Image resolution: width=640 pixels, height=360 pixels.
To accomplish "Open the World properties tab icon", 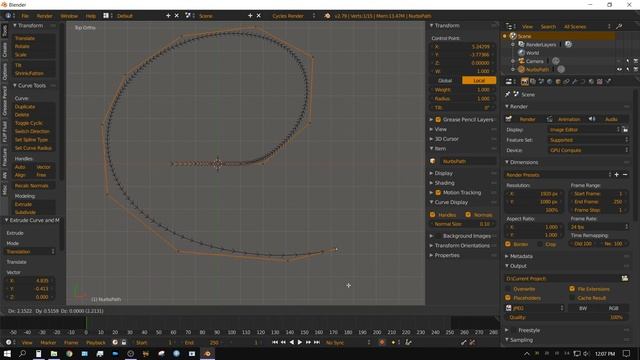I will tap(549, 82).
